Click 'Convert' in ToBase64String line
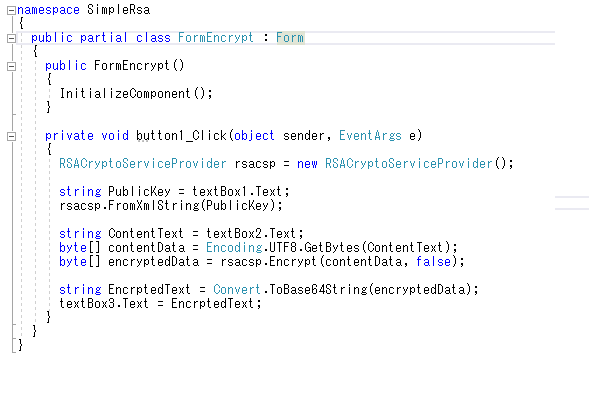This screenshot has height=403, width=589. pos(237,290)
